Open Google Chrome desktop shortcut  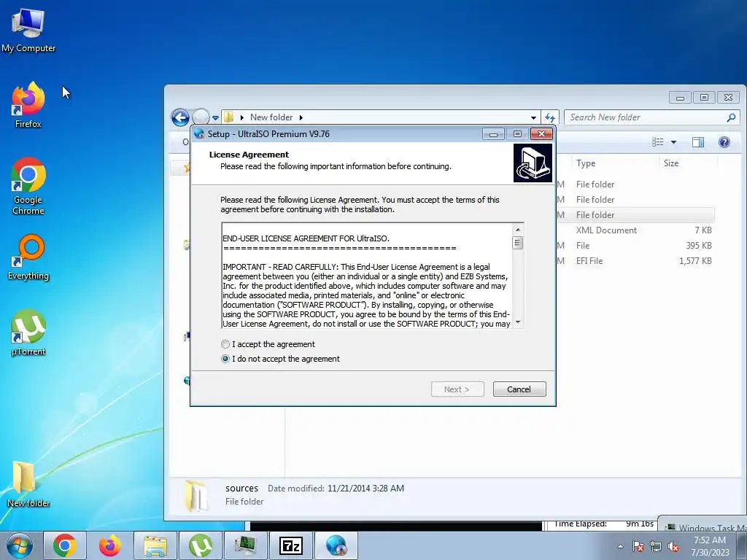[x=28, y=186]
